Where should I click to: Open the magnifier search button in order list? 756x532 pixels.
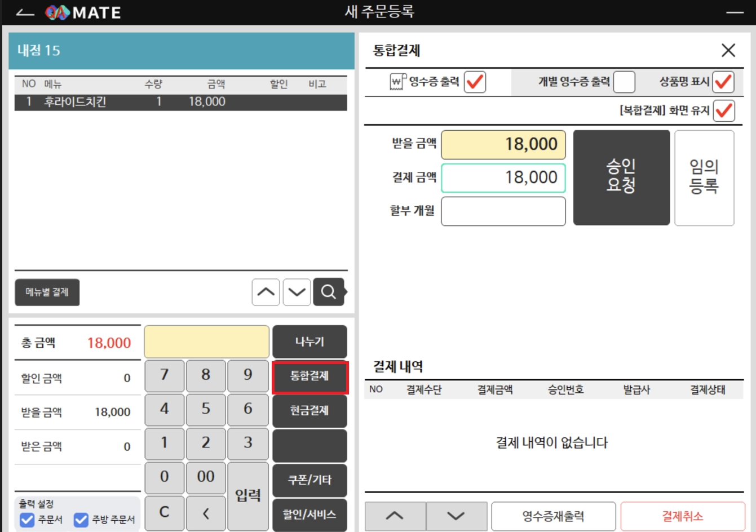click(x=329, y=292)
